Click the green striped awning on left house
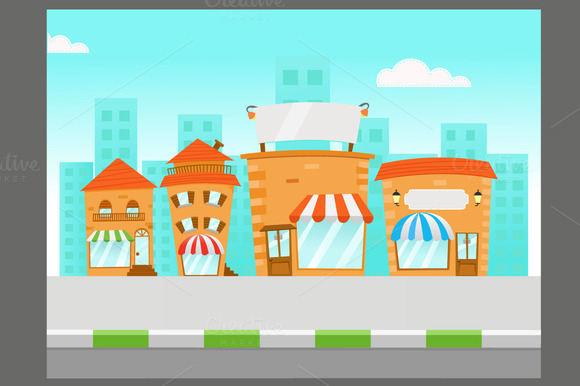Screen dimensions: 580x386 [x=110, y=236]
